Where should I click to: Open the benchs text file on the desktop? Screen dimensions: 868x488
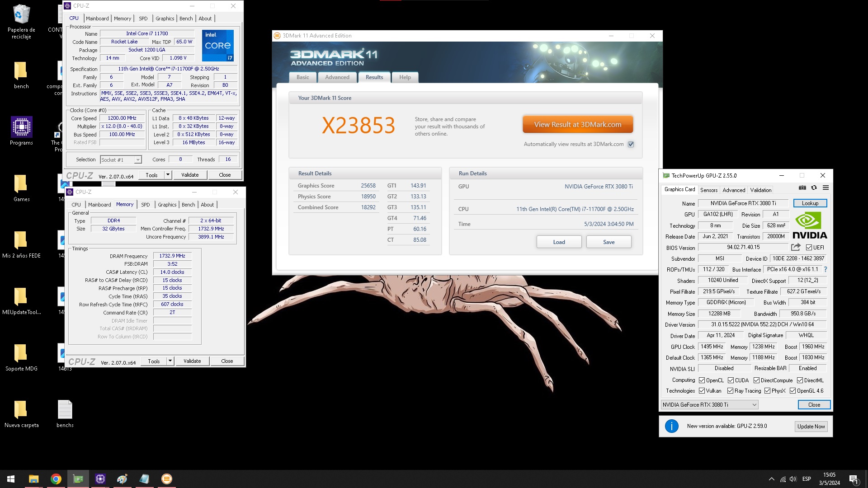tap(65, 413)
